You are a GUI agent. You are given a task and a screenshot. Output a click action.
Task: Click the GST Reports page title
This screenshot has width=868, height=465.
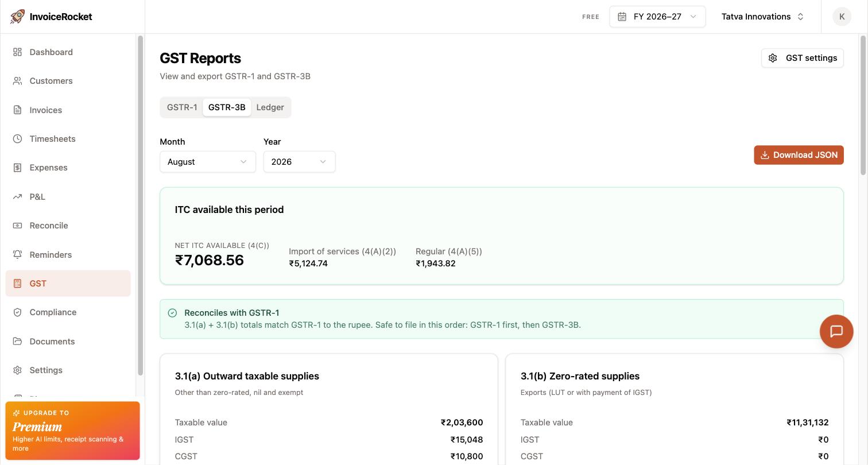point(200,59)
